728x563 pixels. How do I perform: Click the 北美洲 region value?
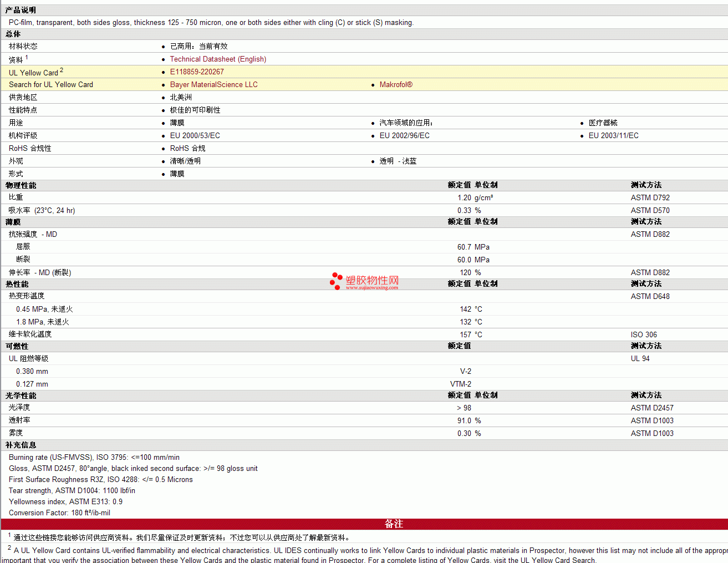pyautogui.click(x=181, y=98)
